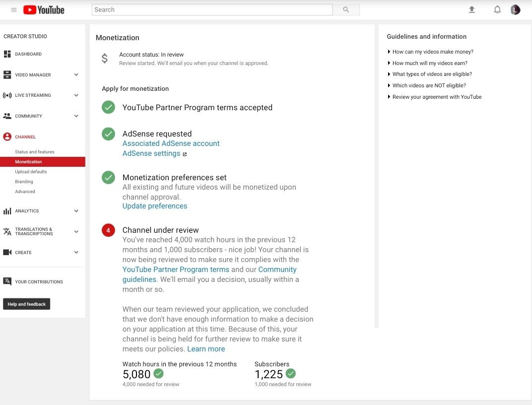Expand 'Review your agreement with YouTube'

(434, 97)
